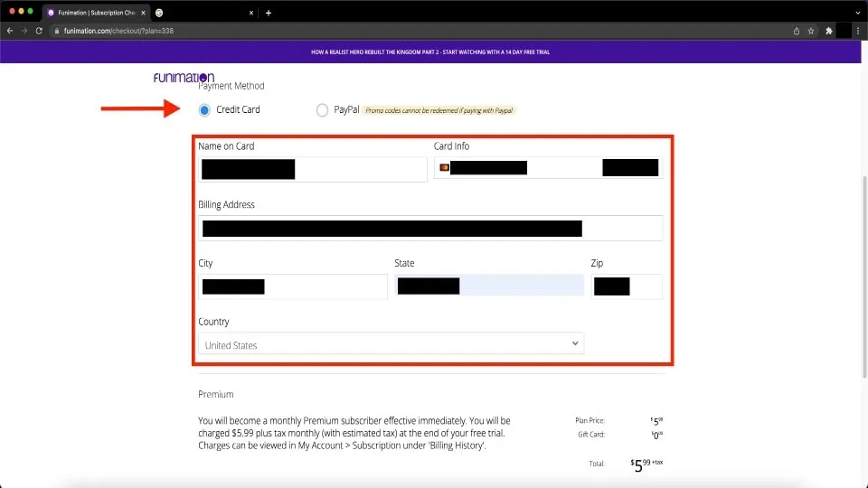Close the Funimation Subscription tab
This screenshot has height=488, width=868.
[x=144, y=13]
